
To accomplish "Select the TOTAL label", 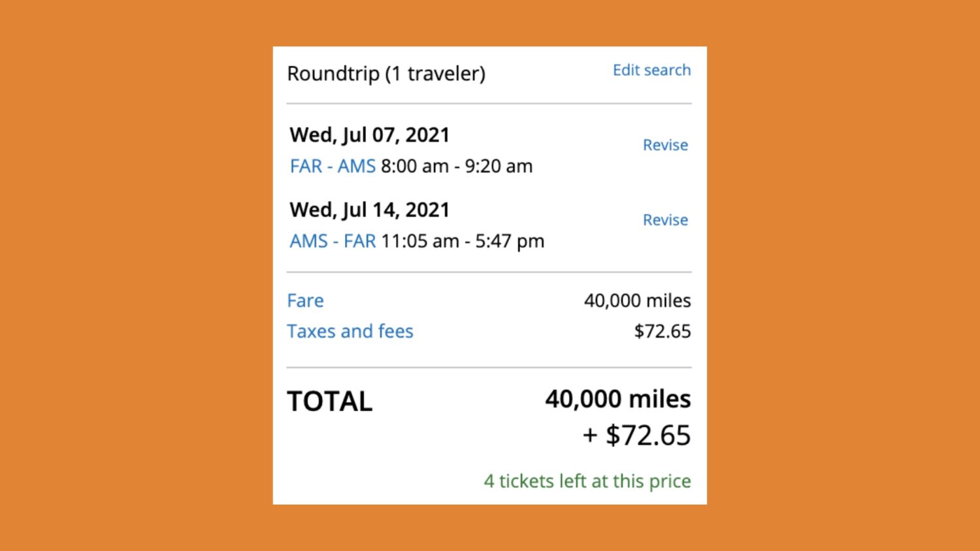I will pos(329,401).
